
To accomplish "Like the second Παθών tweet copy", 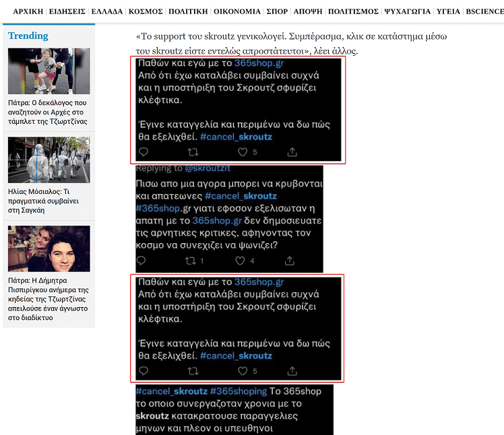I will pos(243,371).
